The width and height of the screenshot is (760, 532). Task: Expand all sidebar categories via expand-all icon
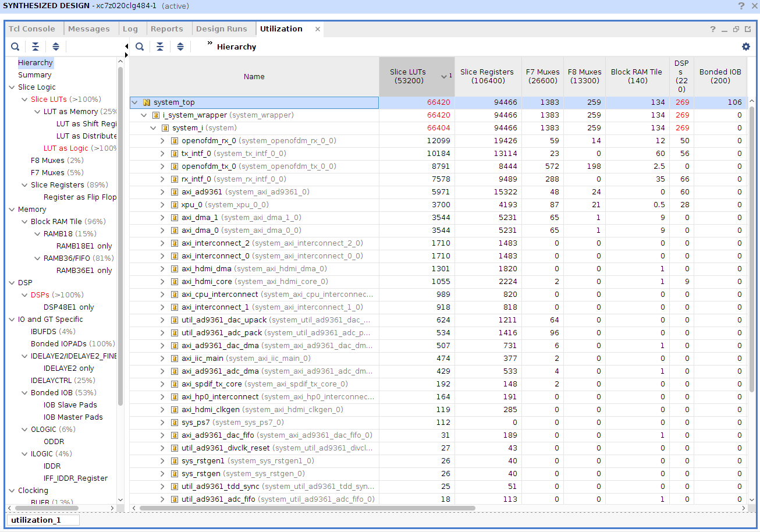55,47
